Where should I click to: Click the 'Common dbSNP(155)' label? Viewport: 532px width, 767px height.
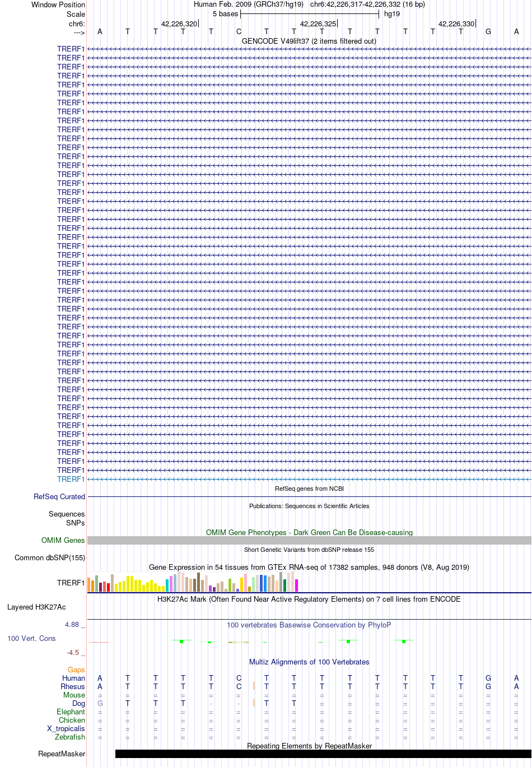pos(50,557)
